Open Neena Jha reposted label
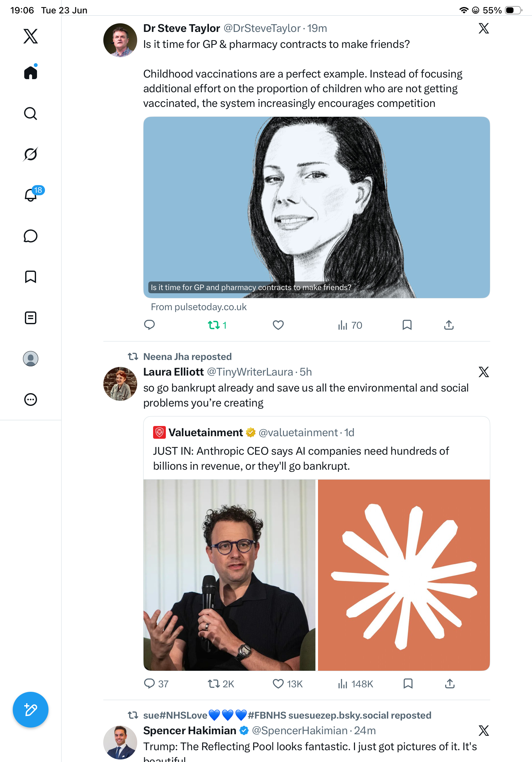 point(188,356)
